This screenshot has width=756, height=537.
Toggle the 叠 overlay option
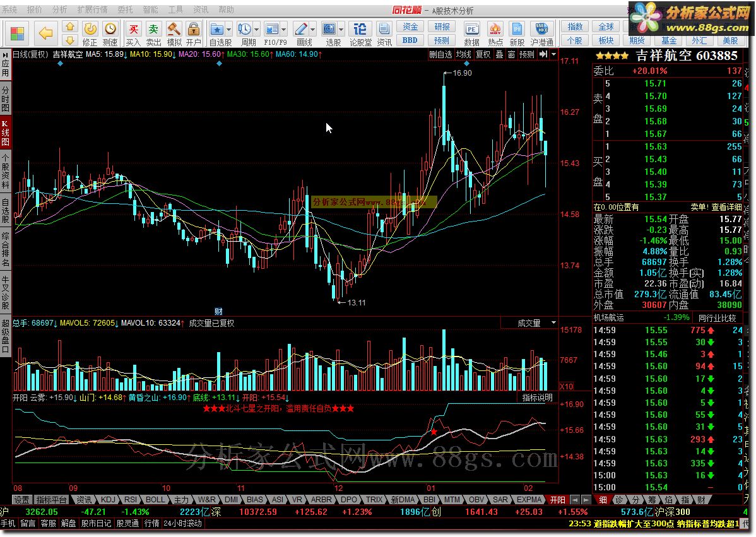500,54
